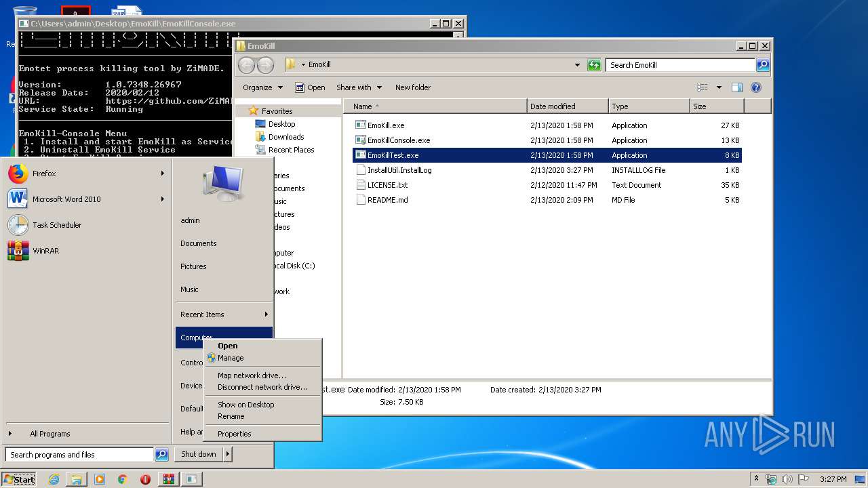Expand Microsoft Word 2010 jump list arrow
The image size is (868, 488).
point(163,199)
